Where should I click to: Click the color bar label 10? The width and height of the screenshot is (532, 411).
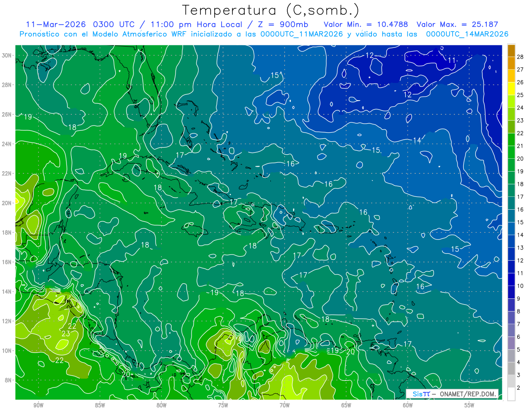pyautogui.click(x=520, y=286)
